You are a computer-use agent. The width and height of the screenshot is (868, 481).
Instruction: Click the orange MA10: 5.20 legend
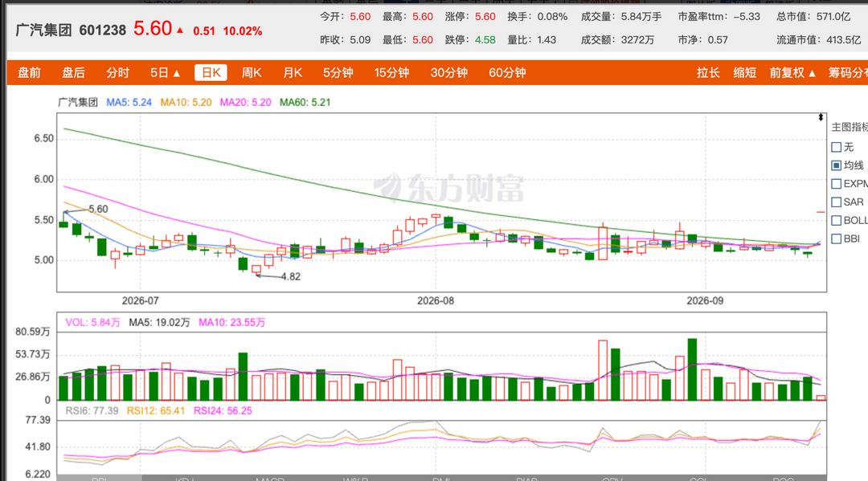[x=186, y=102]
